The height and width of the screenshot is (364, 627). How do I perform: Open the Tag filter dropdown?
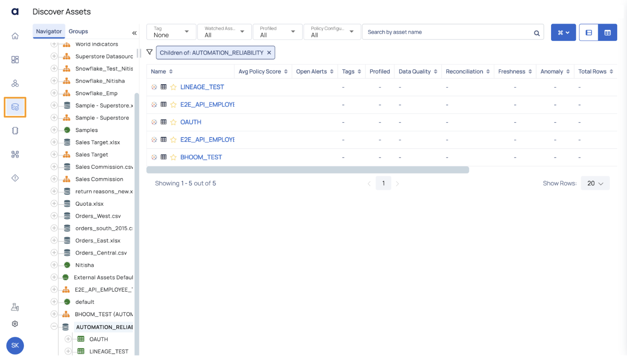tap(171, 32)
